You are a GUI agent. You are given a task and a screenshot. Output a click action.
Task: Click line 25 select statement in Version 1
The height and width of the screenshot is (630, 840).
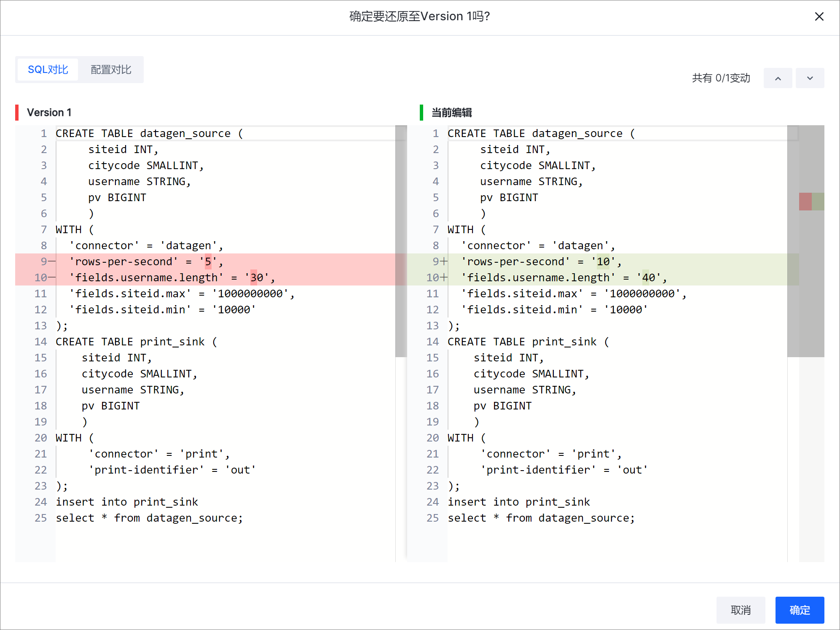[149, 518]
